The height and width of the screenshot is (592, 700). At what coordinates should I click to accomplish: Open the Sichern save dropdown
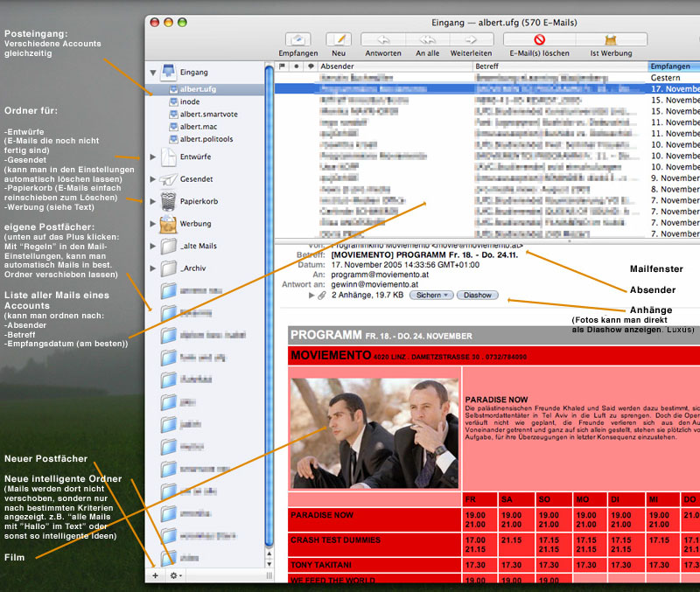431,295
